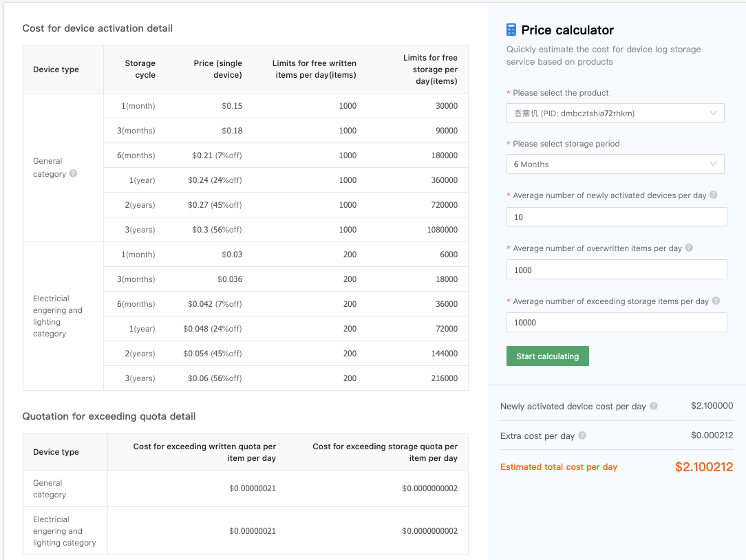746x560 pixels.
Task: Click the Storage cycle column header
Action: click(x=140, y=69)
